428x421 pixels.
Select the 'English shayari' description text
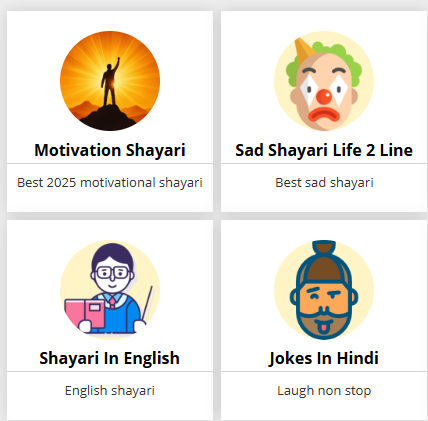coord(110,391)
